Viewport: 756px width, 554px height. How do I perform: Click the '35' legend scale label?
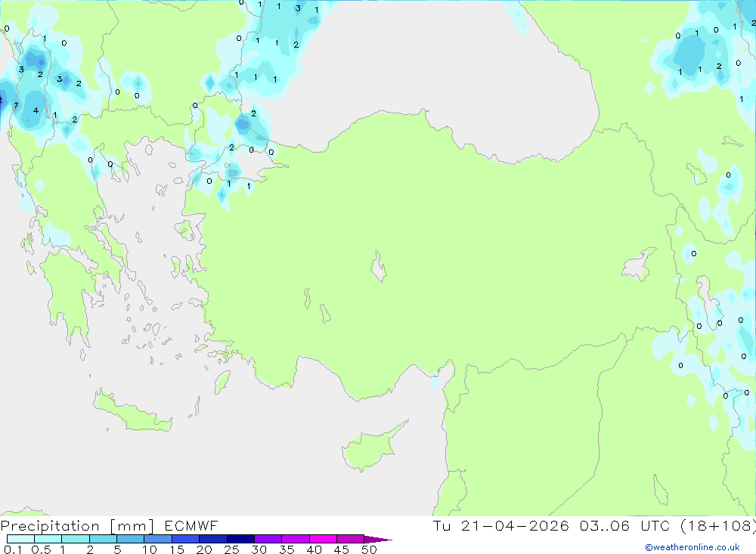[287, 549]
